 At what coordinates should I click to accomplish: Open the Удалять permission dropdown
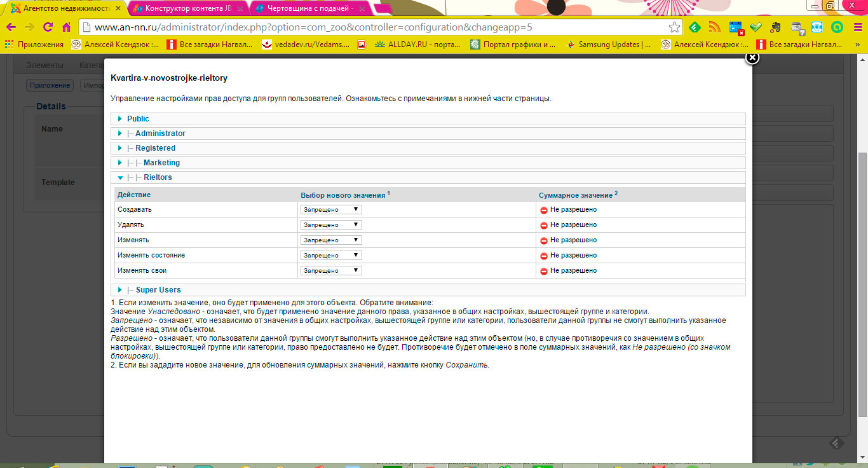click(x=331, y=225)
